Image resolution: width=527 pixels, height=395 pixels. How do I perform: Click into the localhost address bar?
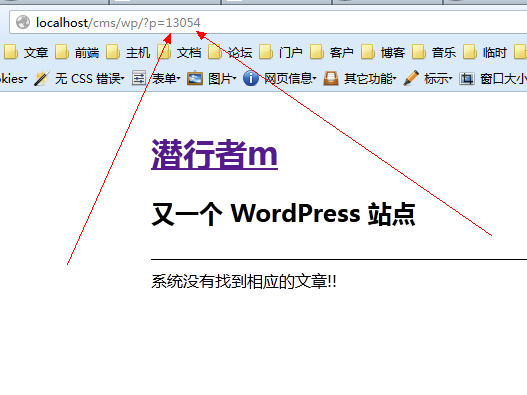point(268,23)
